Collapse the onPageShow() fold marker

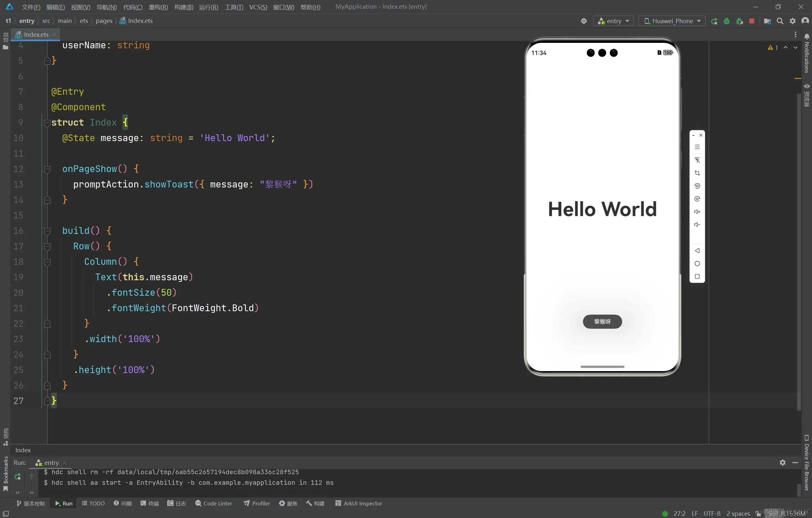point(48,169)
